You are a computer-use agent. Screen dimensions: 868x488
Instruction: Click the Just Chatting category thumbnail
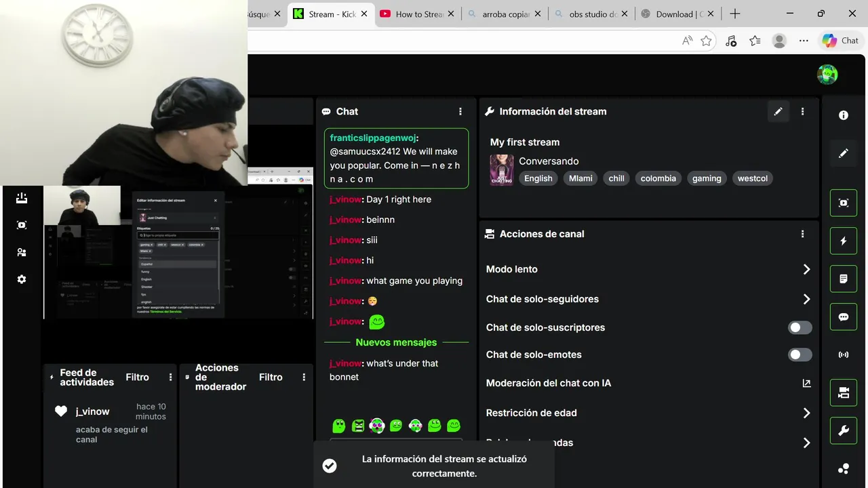pos(502,170)
